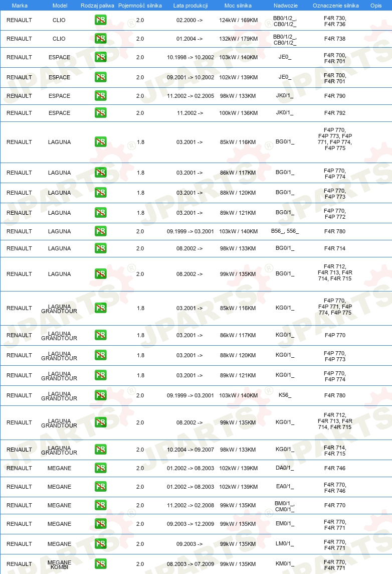Click the fuel icon in the LAGUNA BG0/1_ 89kW row
Viewport: 392px width, 574px height.
click(101, 213)
